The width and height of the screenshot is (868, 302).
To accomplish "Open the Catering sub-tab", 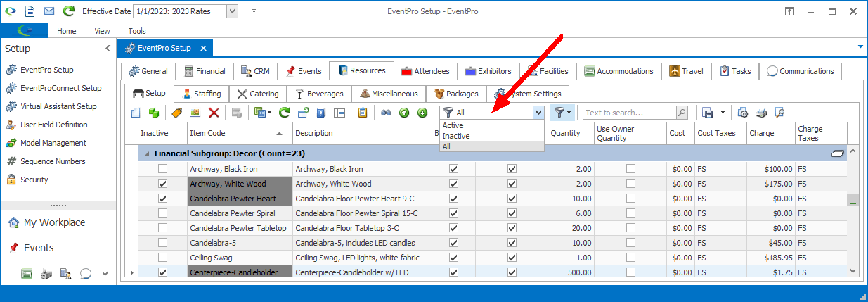I will (x=257, y=94).
